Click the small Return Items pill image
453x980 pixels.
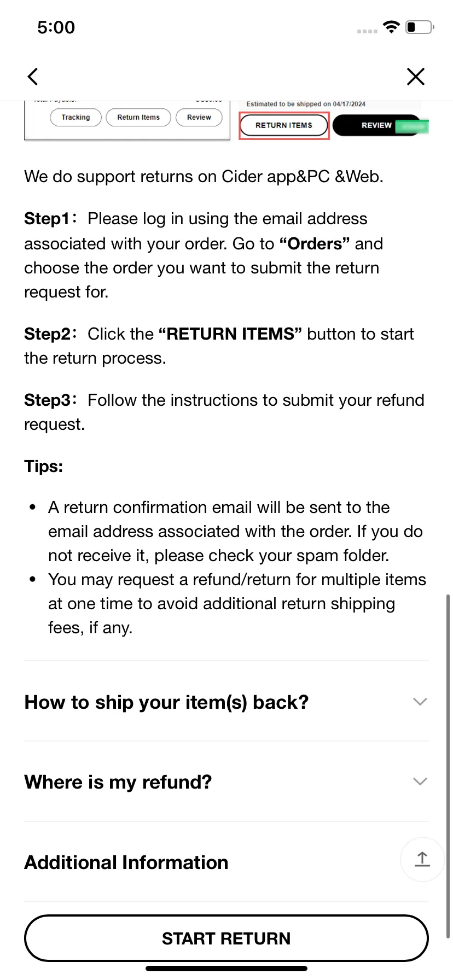coord(138,118)
